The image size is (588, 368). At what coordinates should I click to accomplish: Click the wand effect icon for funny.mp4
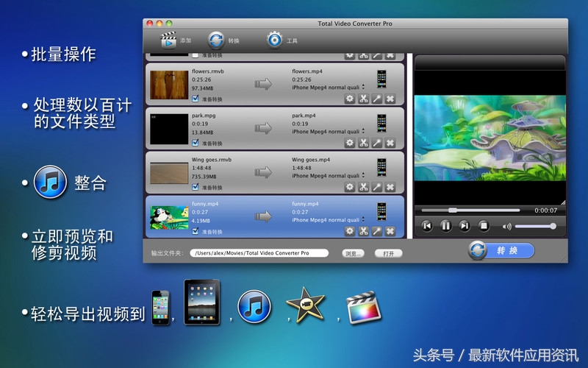[x=377, y=231]
